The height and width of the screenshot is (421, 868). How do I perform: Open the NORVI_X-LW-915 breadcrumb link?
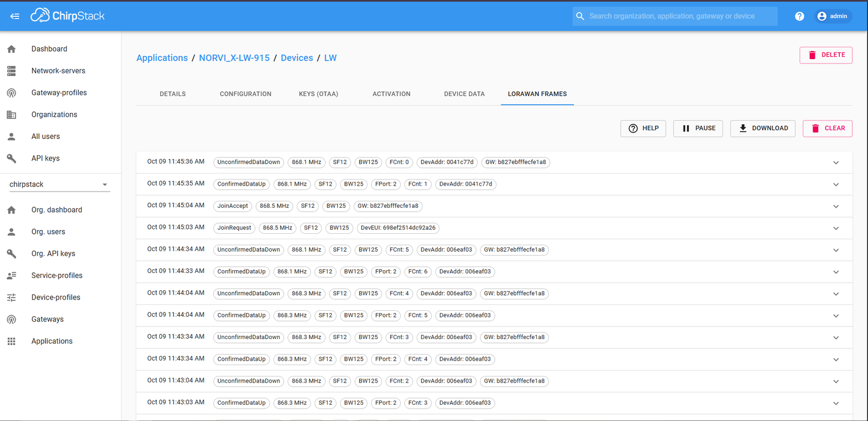(x=234, y=58)
